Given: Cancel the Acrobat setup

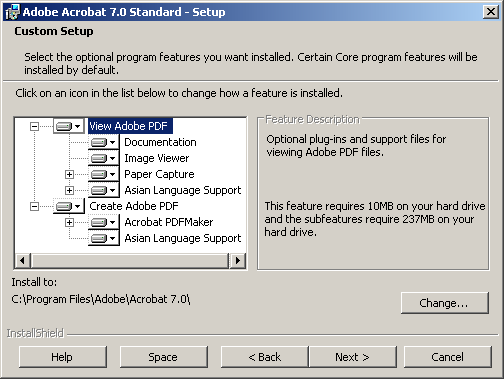Looking at the screenshot, I should pyautogui.click(x=448, y=357).
